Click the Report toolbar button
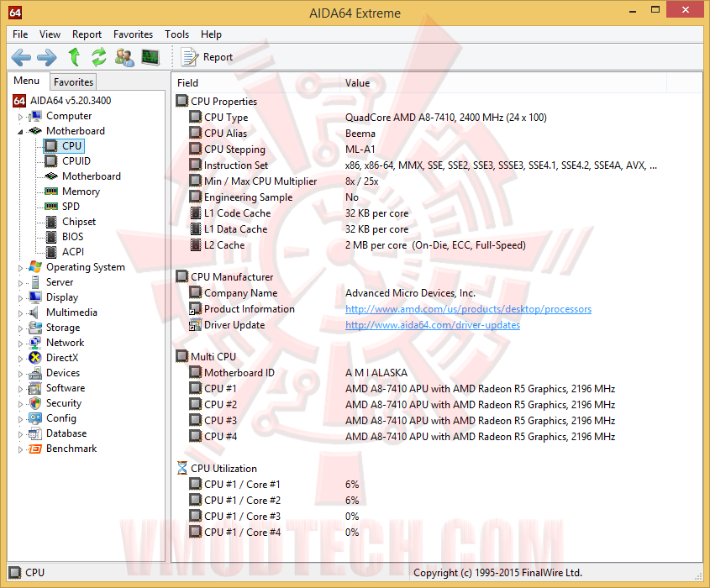This screenshot has width=710, height=588. [207, 57]
